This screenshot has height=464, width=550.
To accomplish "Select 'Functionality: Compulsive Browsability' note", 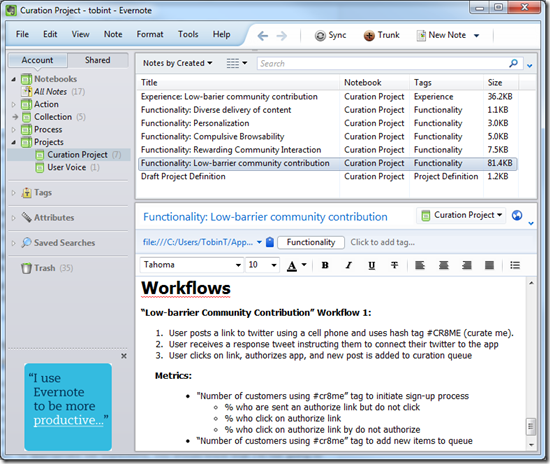I will (327, 136).
